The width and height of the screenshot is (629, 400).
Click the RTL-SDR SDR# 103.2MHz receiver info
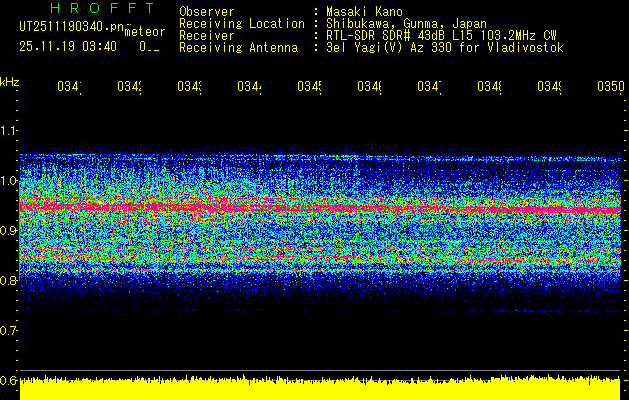coord(441,36)
